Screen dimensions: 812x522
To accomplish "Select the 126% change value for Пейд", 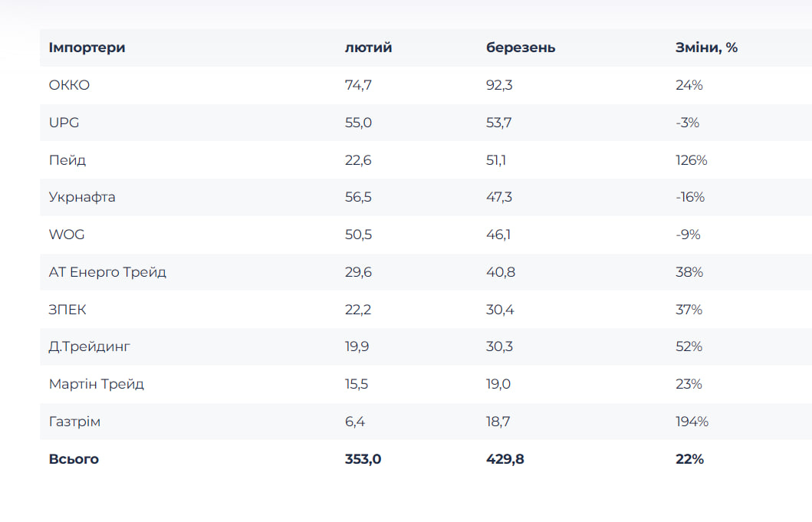I will 691,160.
